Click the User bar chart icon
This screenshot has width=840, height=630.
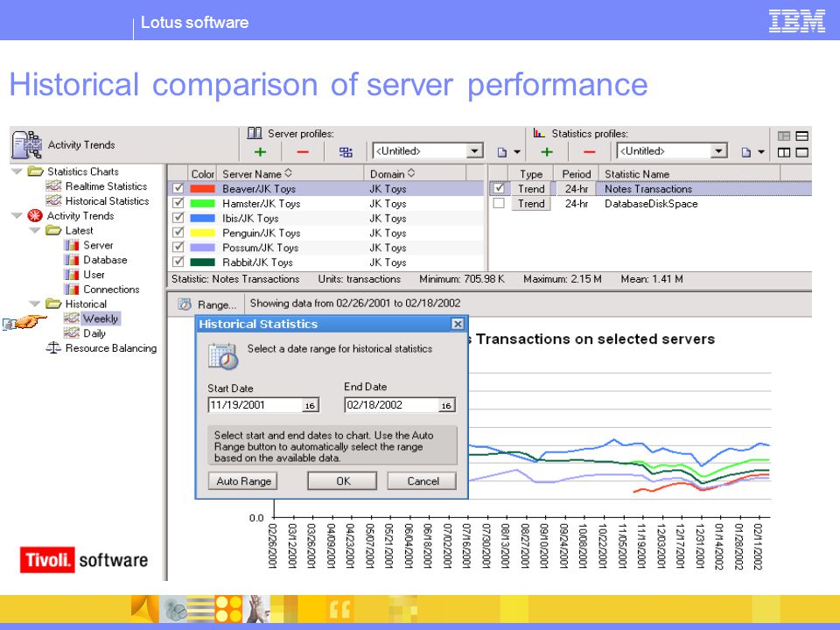point(72,274)
